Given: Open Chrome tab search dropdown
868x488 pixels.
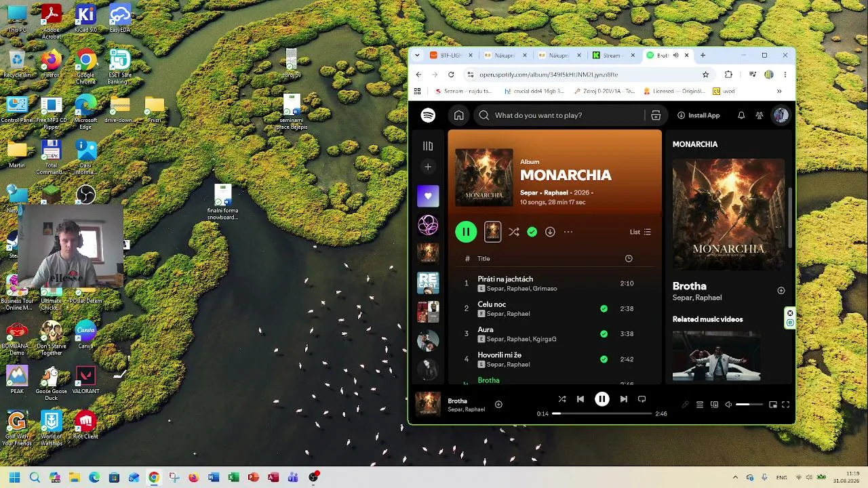Looking at the screenshot, I should [x=417, y=56].
